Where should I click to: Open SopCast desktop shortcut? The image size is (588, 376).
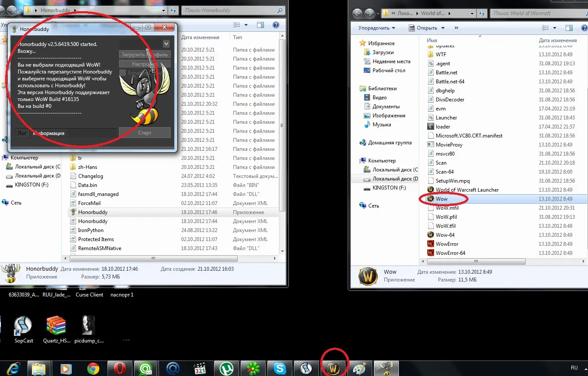pyautogui.click(x=23, y=329)
